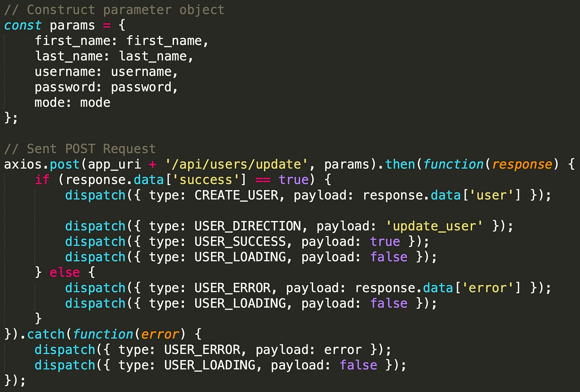Click the Construct parameter object comment
This screenshot has height=392, width=580.
(x=113, y=9)
